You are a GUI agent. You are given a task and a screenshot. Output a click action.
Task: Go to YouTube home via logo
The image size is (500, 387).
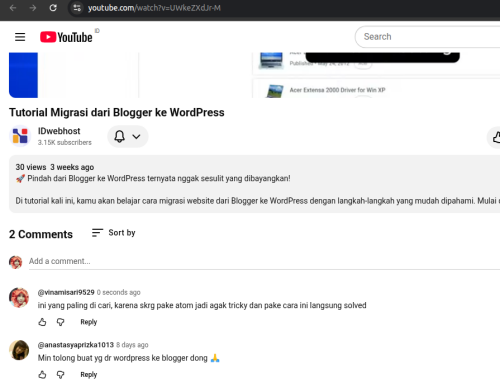click(x=66, y=37)
